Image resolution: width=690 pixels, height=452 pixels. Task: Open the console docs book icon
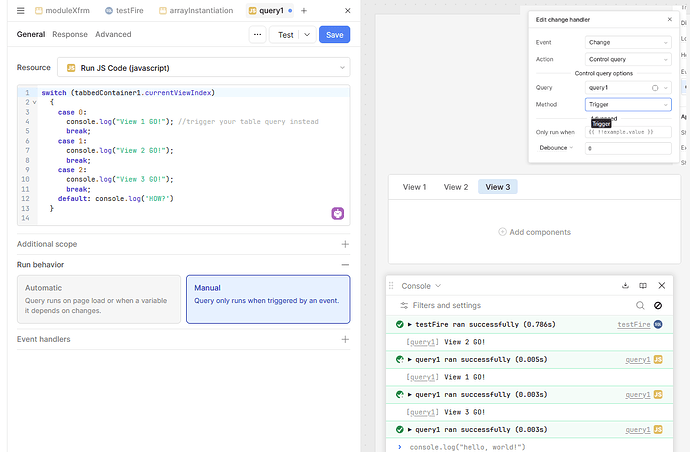(x=643, y=286)
